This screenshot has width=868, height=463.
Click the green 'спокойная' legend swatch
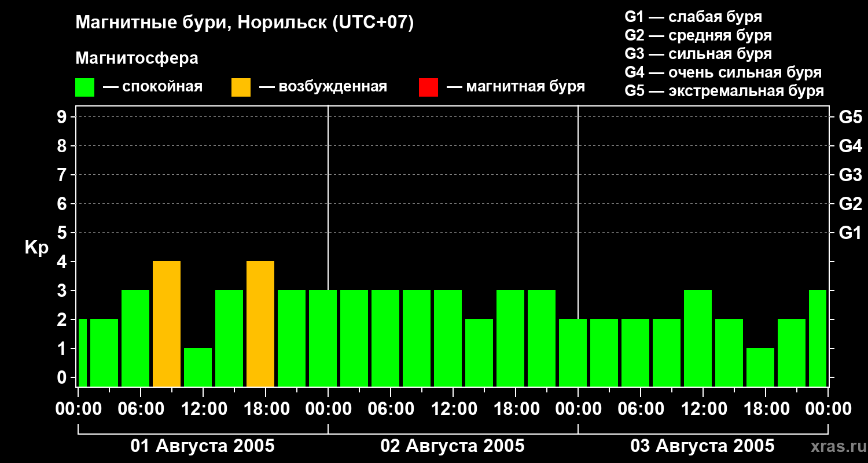pos(85,87)
